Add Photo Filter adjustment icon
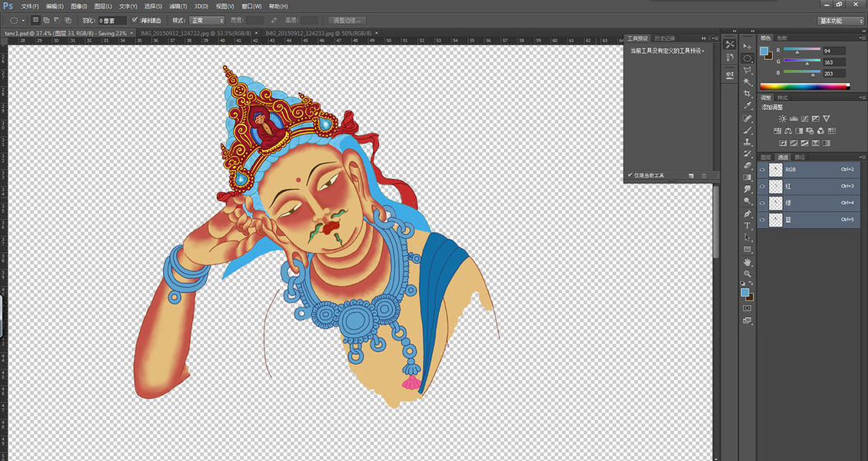 (810, 131)
